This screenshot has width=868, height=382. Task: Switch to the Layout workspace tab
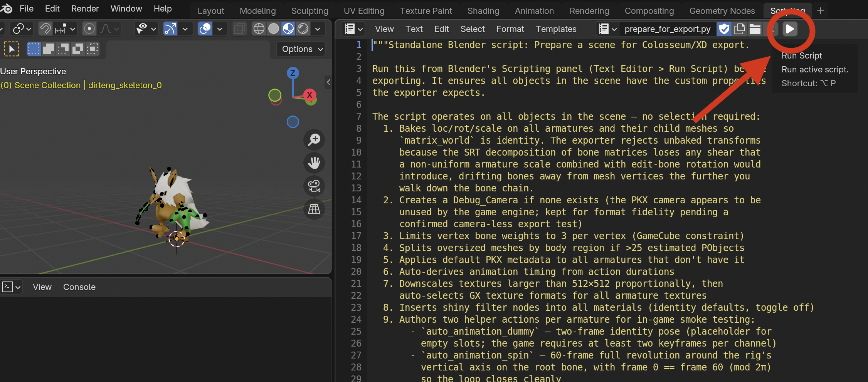[211, 11]
